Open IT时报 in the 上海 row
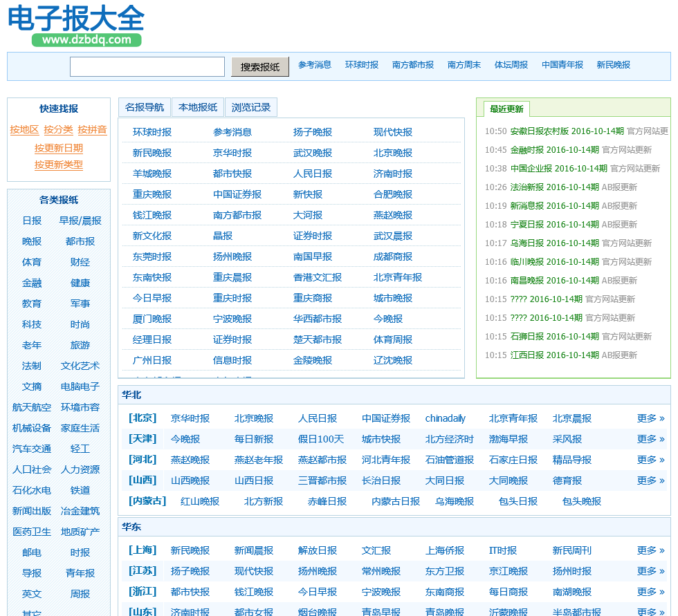This screenshot has width=678, height=616. pos(503,550)
